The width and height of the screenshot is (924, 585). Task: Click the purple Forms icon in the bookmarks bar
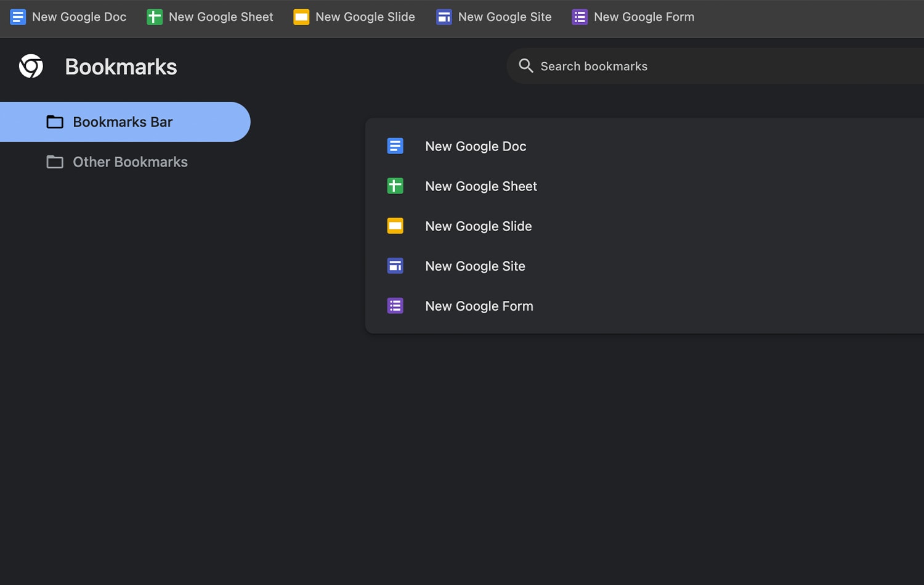pyautogui.click(x=580, y=17)
